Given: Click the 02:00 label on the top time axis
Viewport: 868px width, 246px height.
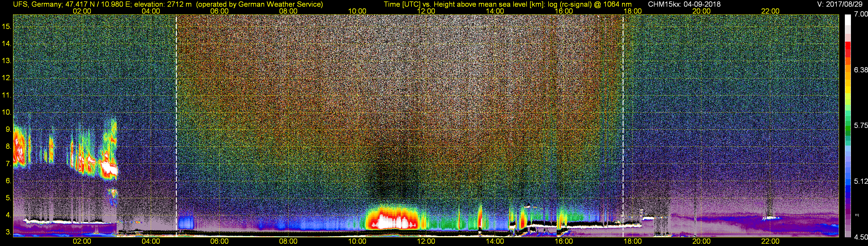Looking at the screenshot, I should (82, 11).
